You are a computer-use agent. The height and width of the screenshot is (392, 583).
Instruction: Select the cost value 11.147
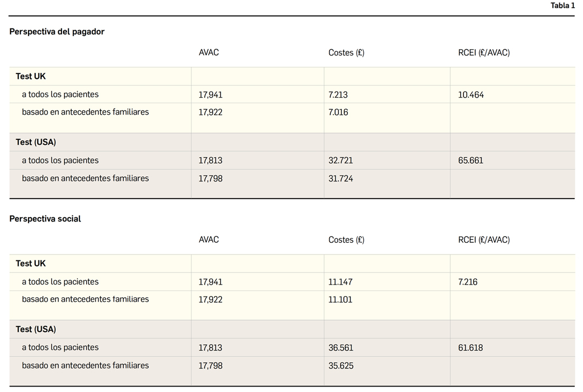click(x=340, y=282)
